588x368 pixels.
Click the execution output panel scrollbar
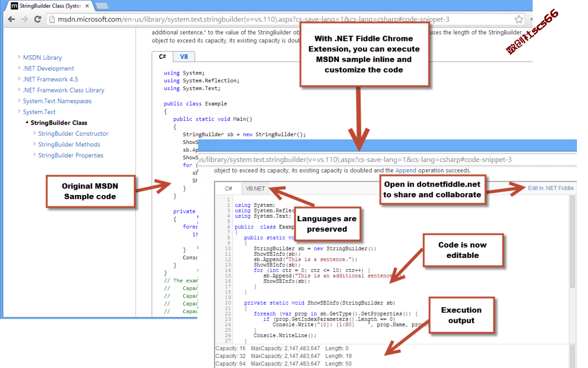[x=572, y=356]
